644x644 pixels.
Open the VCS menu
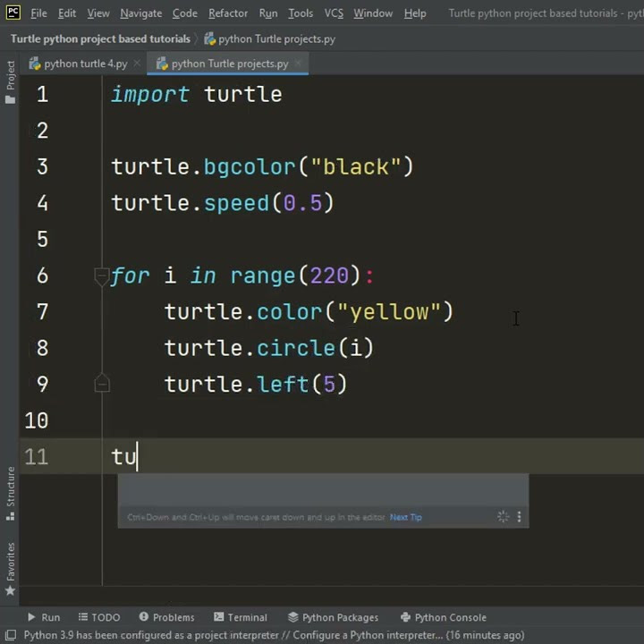pyautogui.click(x=334, y=13)
